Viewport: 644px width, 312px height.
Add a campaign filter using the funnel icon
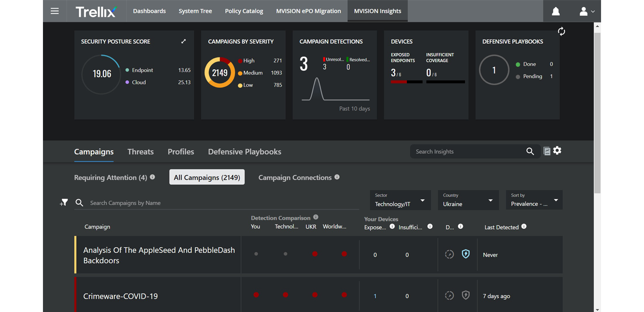64,202
